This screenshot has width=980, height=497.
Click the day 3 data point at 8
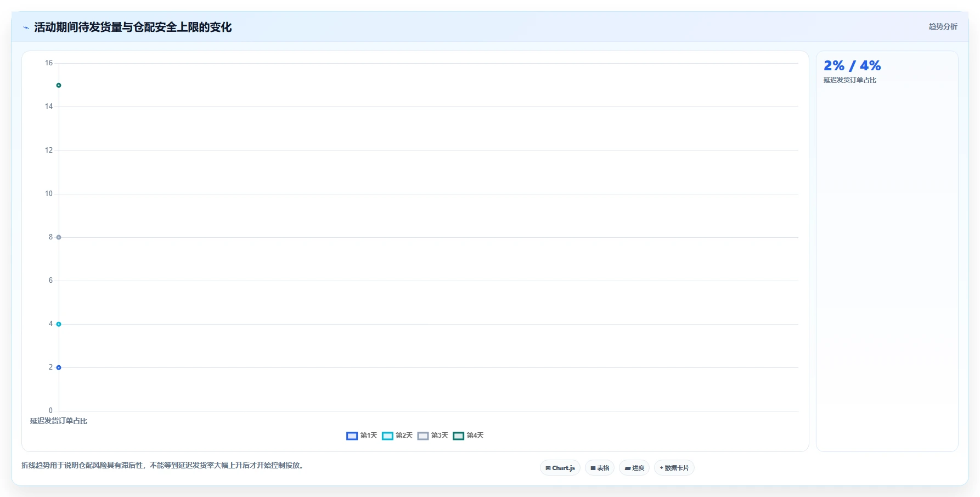(x=59, y=237)
